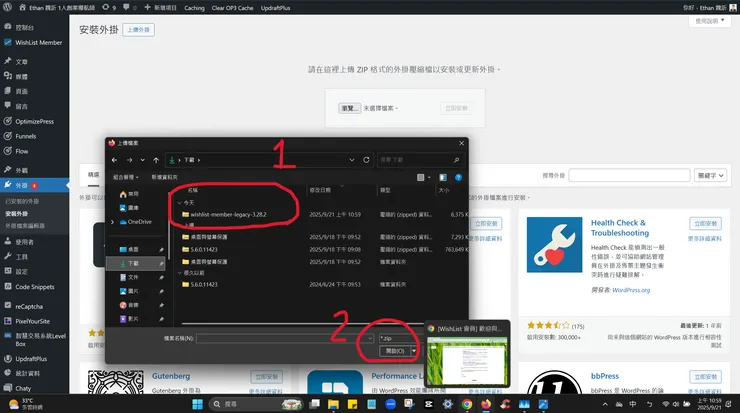Open address bar history dropdown

[x=352, y=160]
